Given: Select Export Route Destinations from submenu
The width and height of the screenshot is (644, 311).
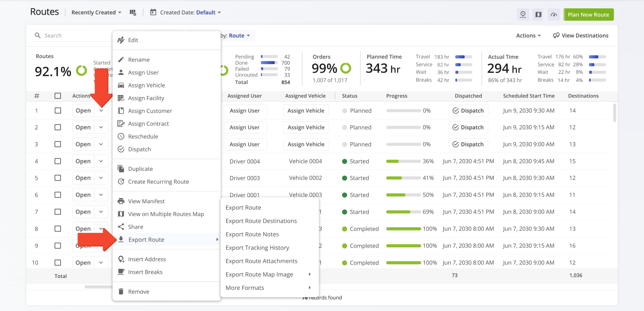Looking at the screenshot, I should (x=261, y=221).
